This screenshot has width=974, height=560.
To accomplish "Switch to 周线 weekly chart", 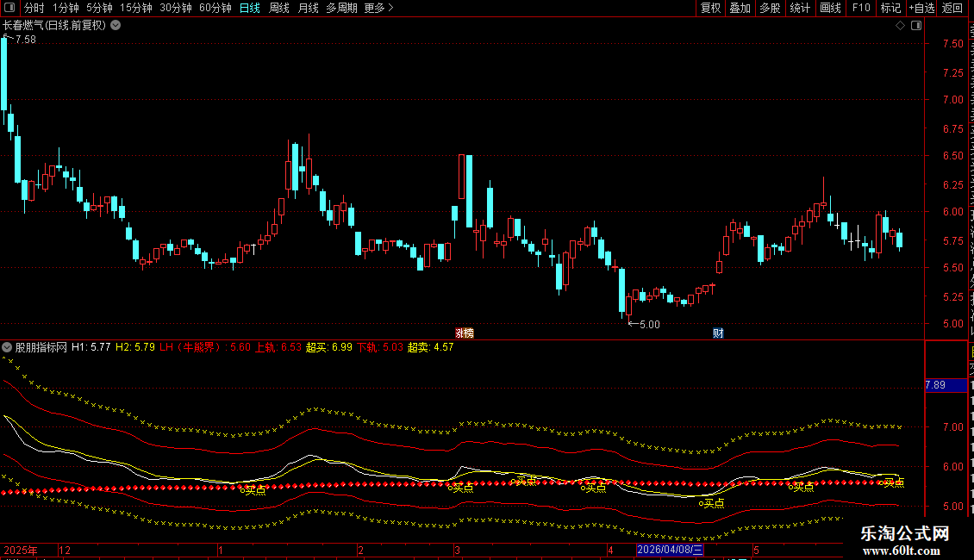I will coord(279,8).
